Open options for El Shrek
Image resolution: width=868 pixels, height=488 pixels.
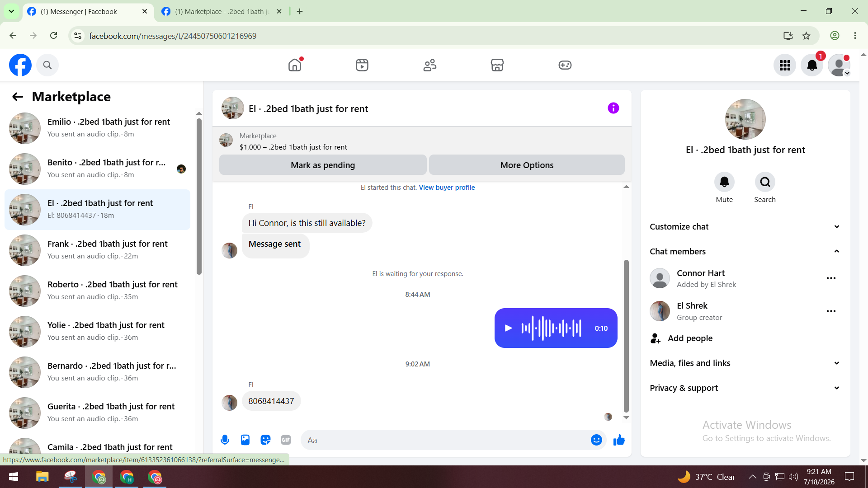831,311
